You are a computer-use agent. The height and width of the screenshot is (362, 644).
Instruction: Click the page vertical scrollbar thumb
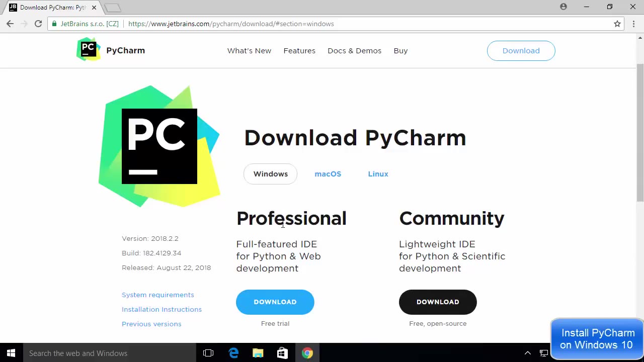coord(640,133)
